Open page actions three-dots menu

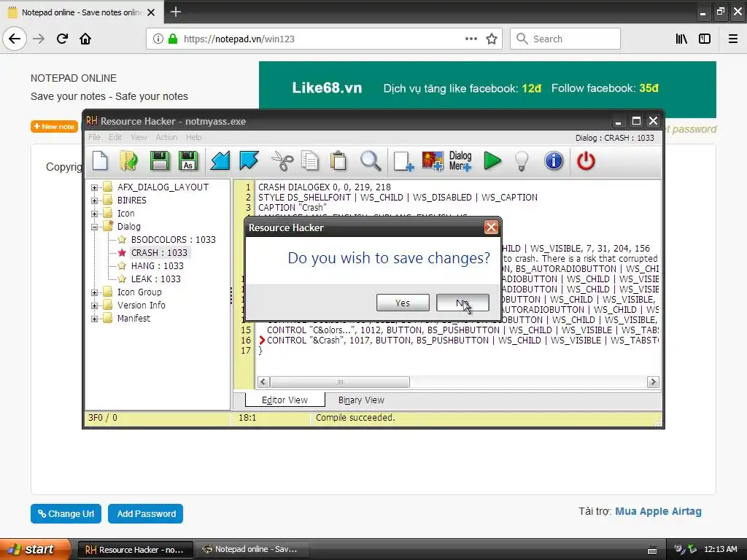[471, 39]
